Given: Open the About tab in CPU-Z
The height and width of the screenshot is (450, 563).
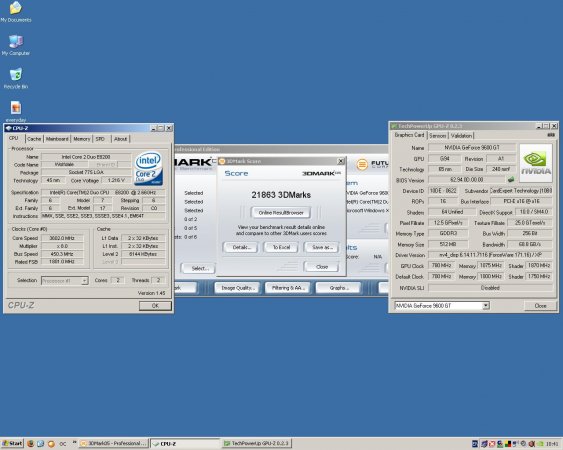Looking at the screenshot, I should coord(121,139).
